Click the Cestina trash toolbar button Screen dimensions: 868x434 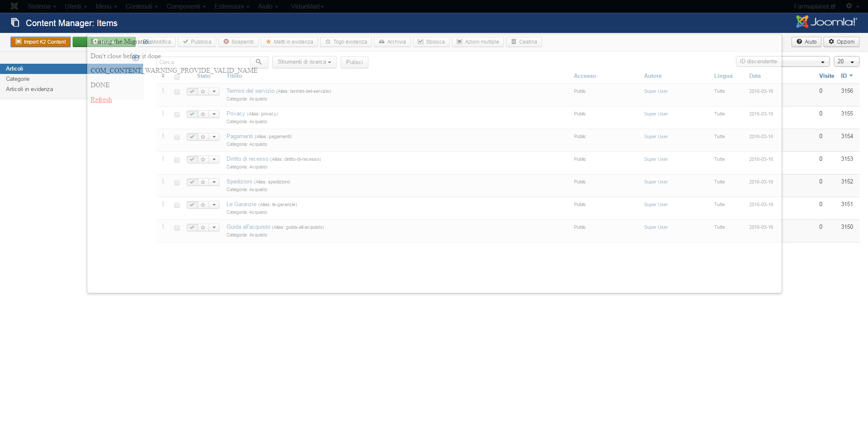(524, 42)
